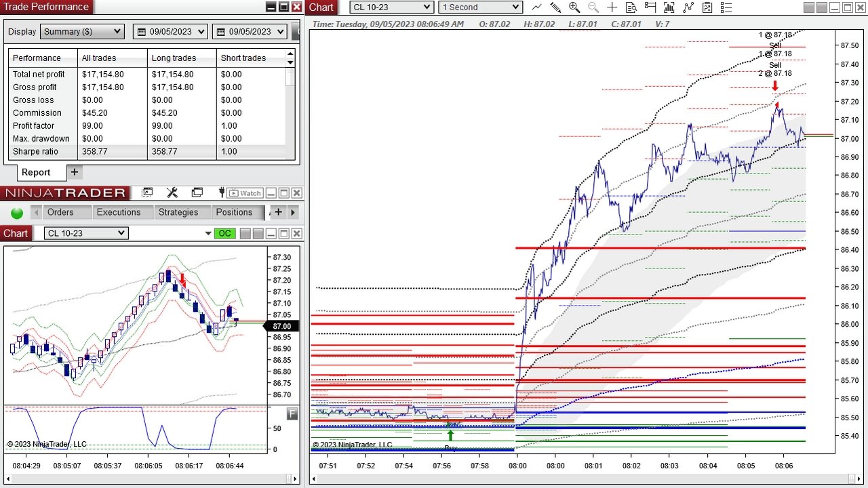
Task: Open the Strategies clipboard icon
Action: coord(707,7)
